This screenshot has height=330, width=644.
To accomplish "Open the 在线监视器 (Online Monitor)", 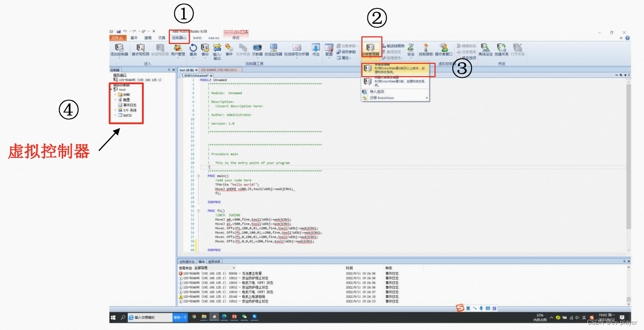I will point(273,50).
